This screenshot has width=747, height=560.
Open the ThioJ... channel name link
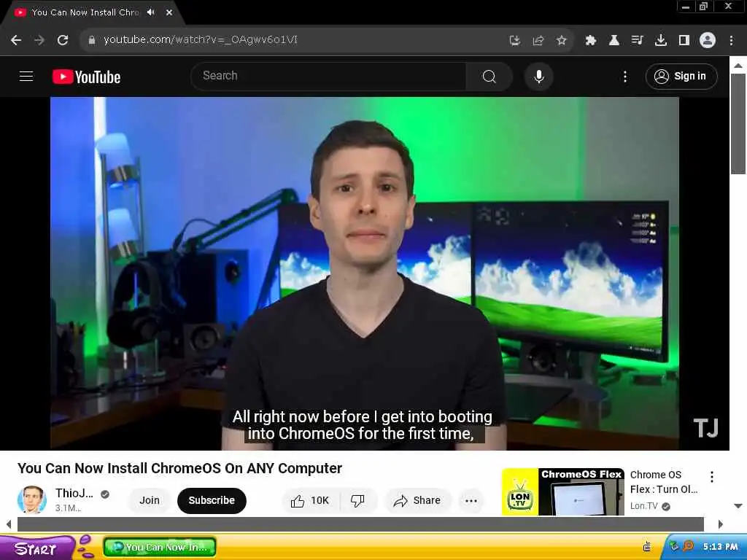74,494
